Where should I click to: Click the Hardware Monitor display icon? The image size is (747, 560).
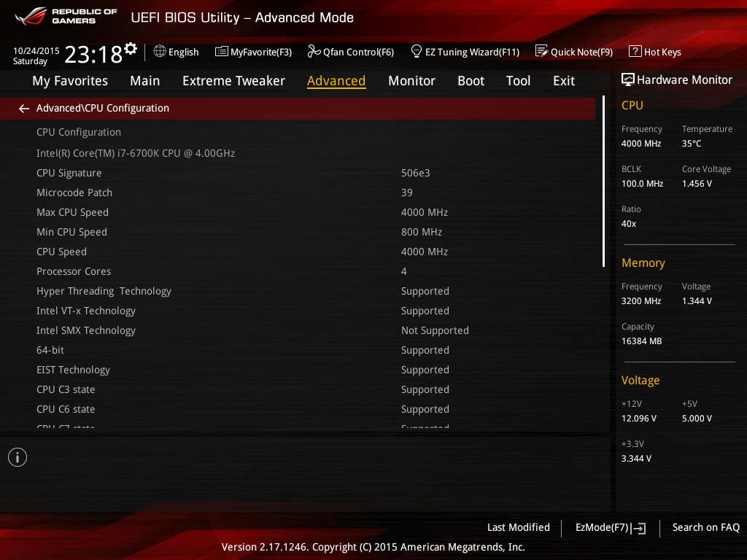click(628, 79)
